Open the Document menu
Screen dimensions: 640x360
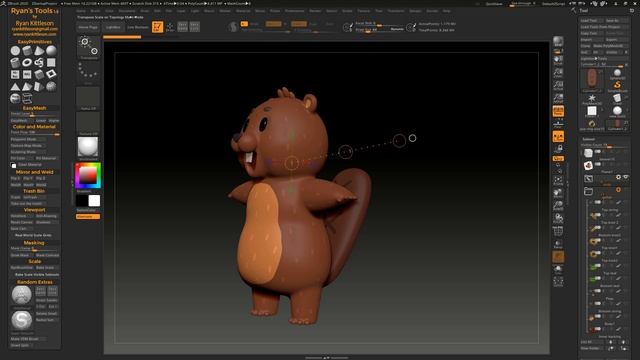point(127,11)
